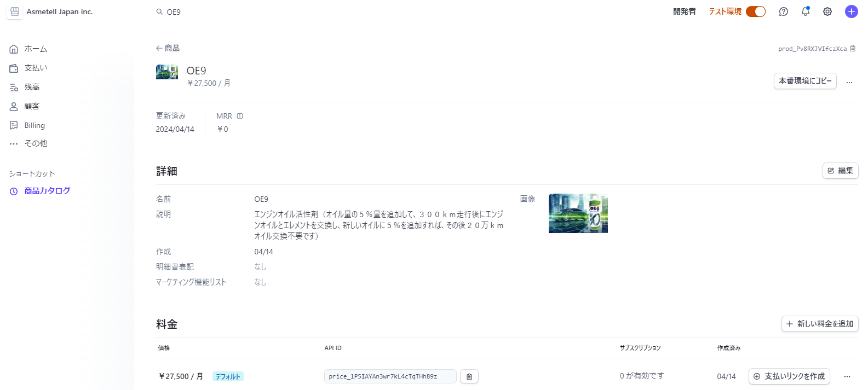868x390 pixels.
Task: Select Billing in the sidebar
Action: point(35,125)
